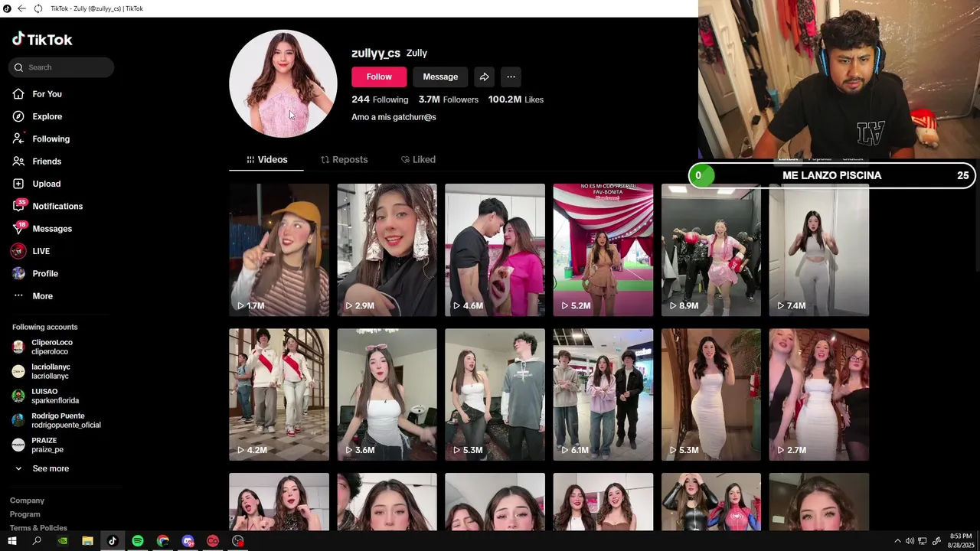Open the video with 4.2M views
This screenshot has height=551, width=980.
[x=279, y=394]
